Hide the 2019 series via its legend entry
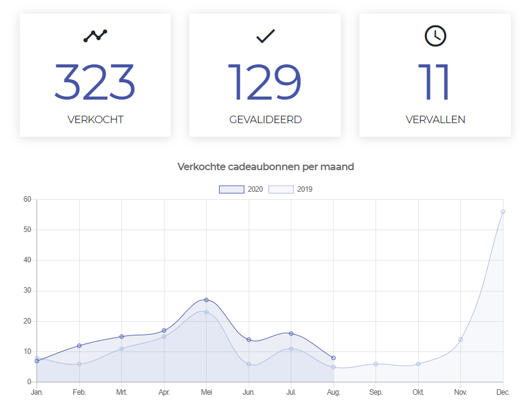The image size is (532, 409). 296,189
